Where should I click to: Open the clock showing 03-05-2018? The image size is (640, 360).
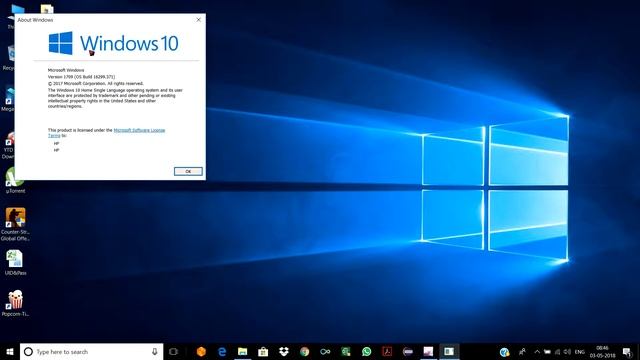pyautogui.click(x=602, y=351)
